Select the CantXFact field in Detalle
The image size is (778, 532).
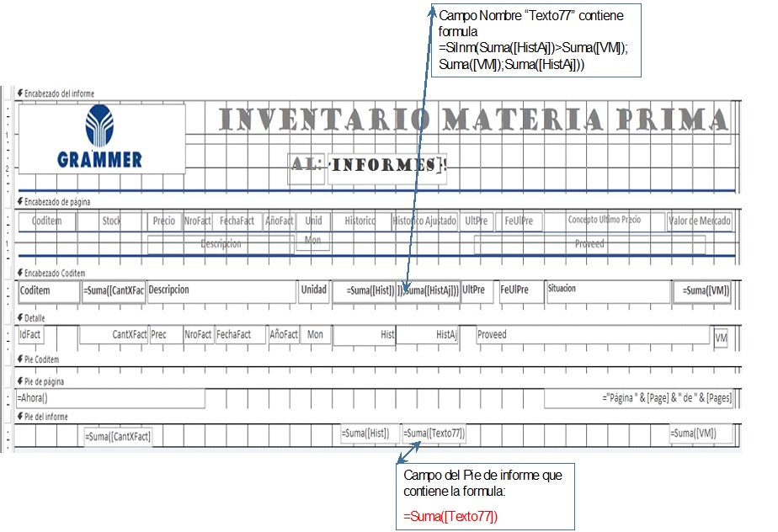(x=115, y=335)
